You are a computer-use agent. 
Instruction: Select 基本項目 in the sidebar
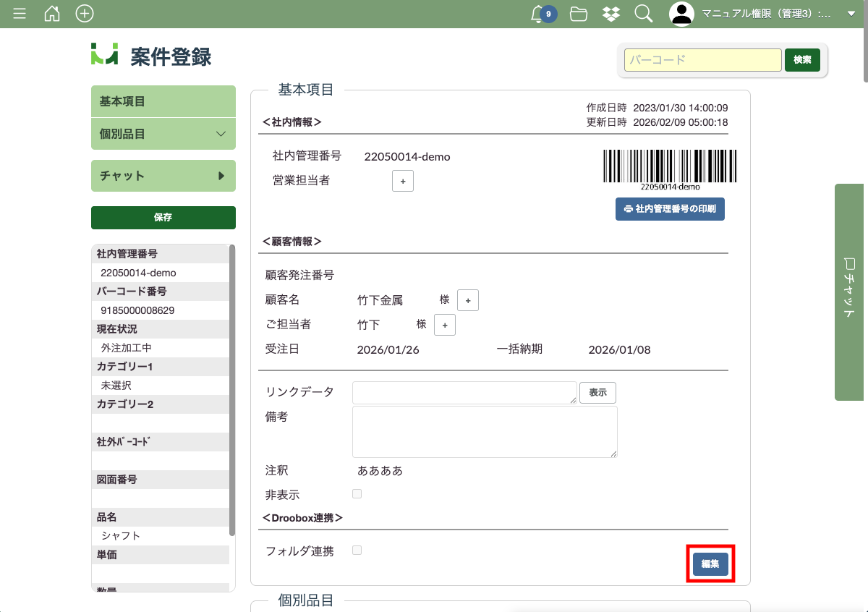pos(163,101)
